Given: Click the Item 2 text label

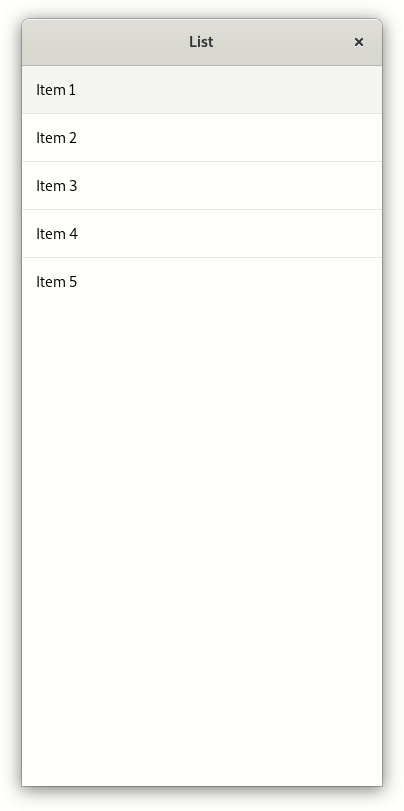Looking at the screenshot, I should coord(56,138).
